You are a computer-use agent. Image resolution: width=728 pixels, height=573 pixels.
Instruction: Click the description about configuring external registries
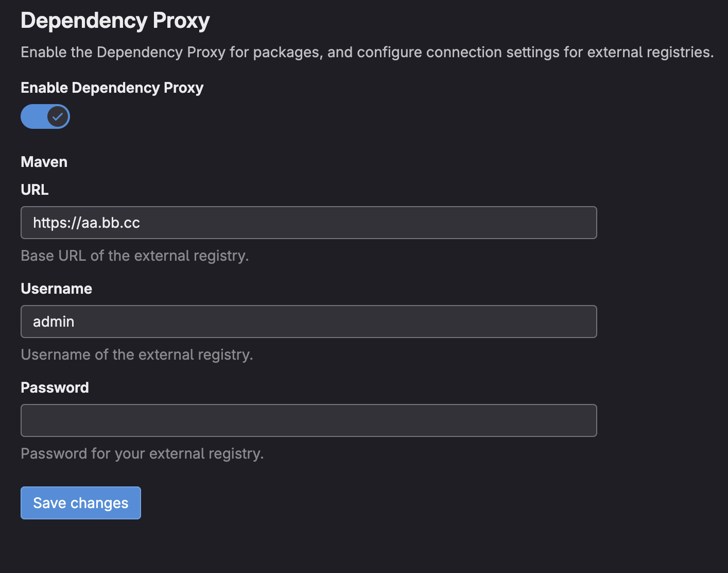[367, 52]
